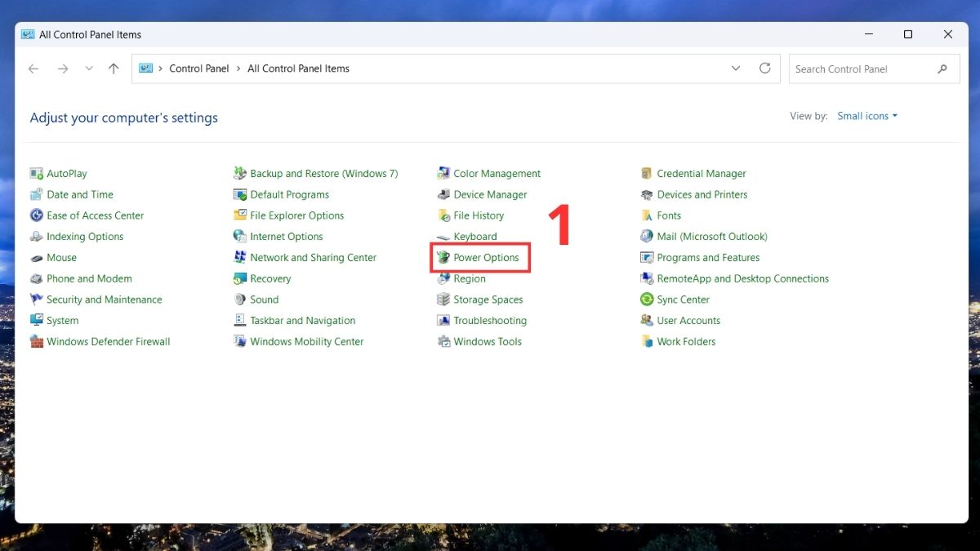Open the Sync Center green icon

tap(647, 300)
